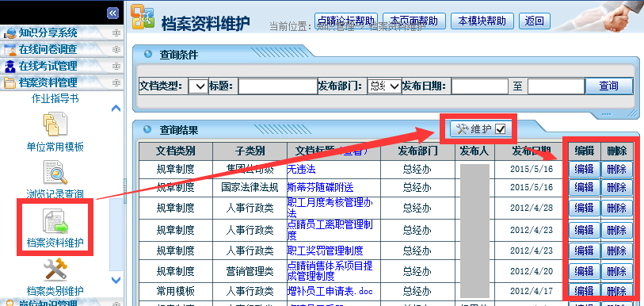Click the 在线考试管理 menu icon
Image resolution: width=644 pixels, height=306 pixels.
[x=10, y=67]
